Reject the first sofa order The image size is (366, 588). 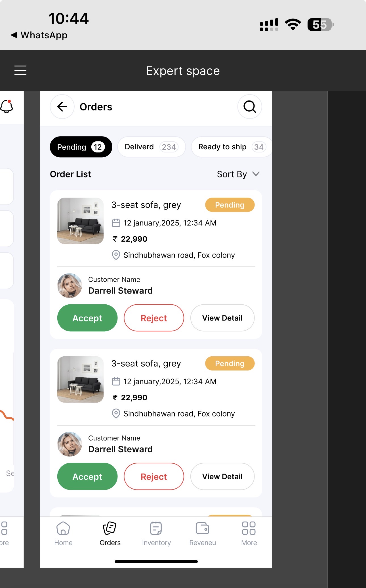pos(154,318)
